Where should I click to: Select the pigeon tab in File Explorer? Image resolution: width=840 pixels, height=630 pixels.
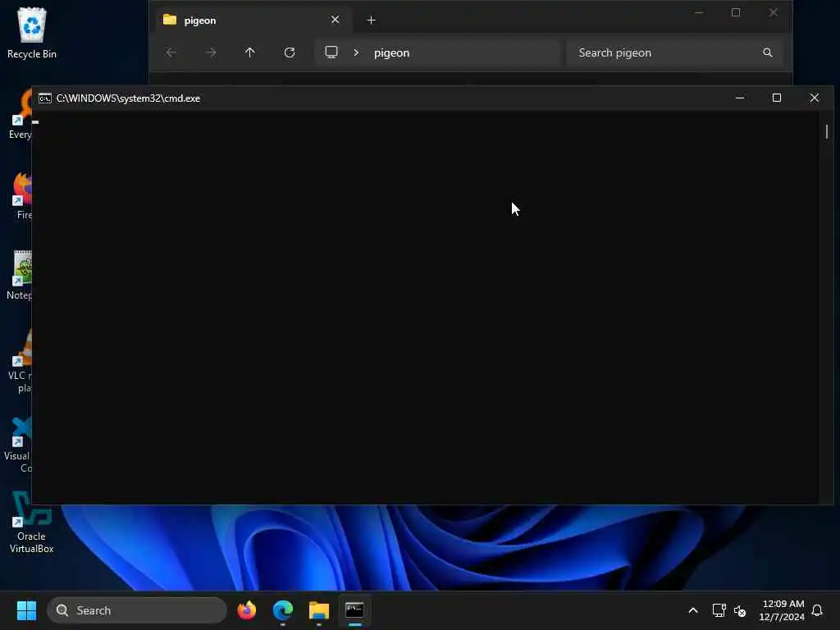(254, 21)
